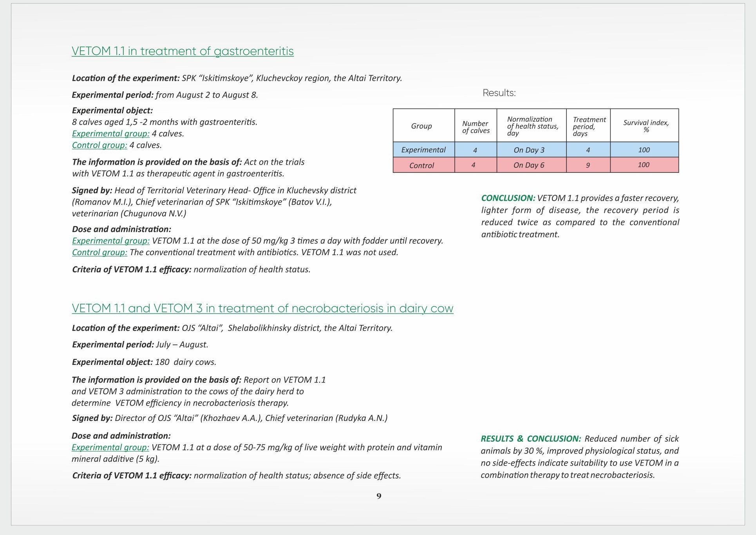
Task: Select 'Normalization of health status, day' header
Action: (x=532, y=125)
